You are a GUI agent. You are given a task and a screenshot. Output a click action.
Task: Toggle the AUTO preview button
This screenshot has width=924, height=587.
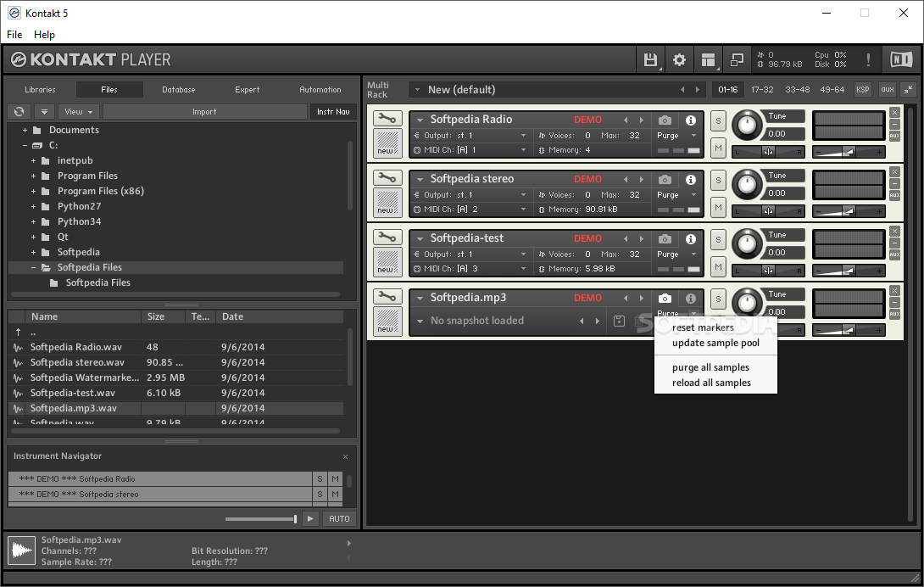pyautogui.click(x=339, y=518)
